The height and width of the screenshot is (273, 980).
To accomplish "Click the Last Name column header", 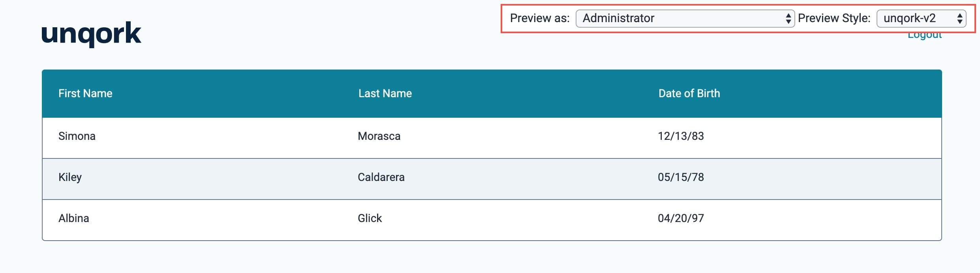I will click(x=385, y=93).
